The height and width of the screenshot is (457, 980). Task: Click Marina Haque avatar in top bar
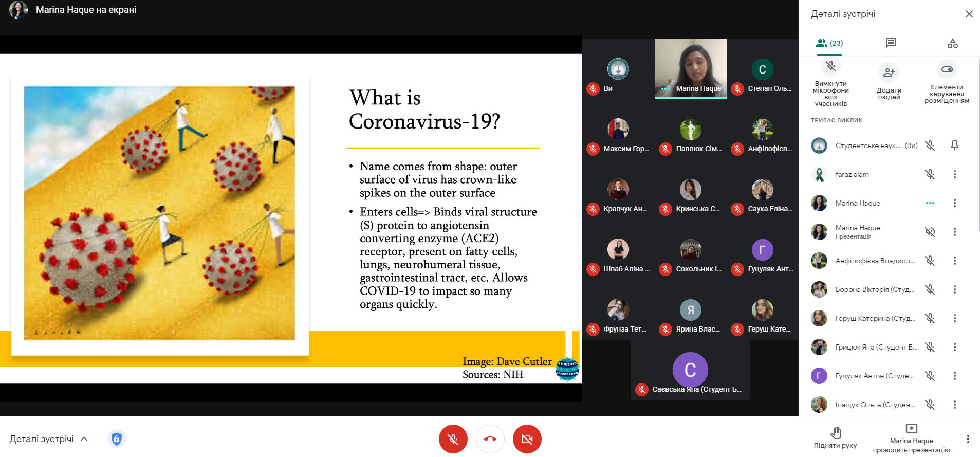[19, 10]
